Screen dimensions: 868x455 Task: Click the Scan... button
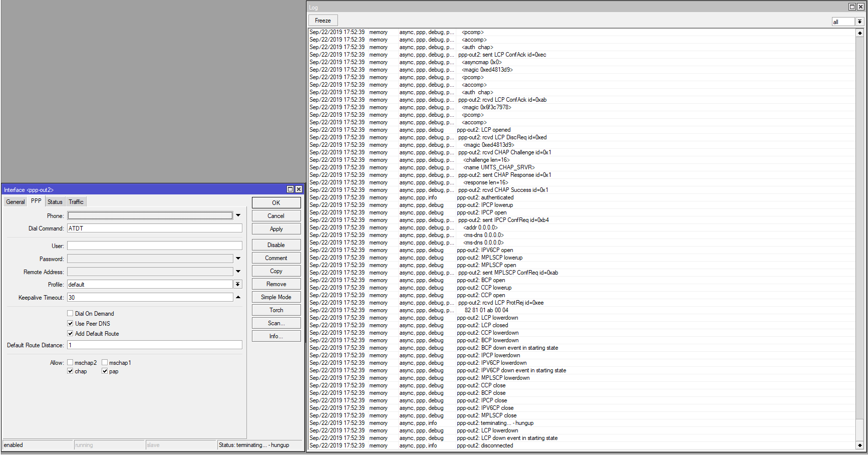tap(276, 323)
